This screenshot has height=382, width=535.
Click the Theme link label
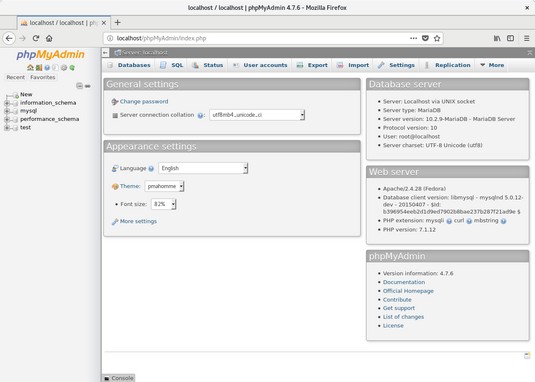click(130, 186)
